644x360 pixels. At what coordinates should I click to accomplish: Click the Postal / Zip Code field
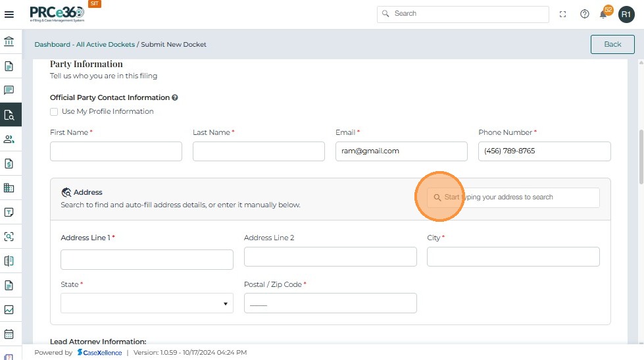[x=330, y=303]
